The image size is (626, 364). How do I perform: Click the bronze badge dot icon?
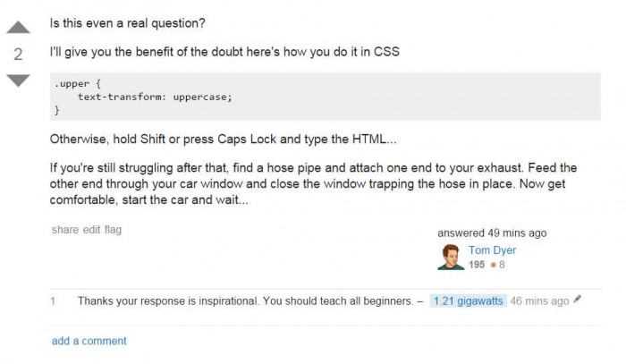pyautogui.click(x=494, y=265)
